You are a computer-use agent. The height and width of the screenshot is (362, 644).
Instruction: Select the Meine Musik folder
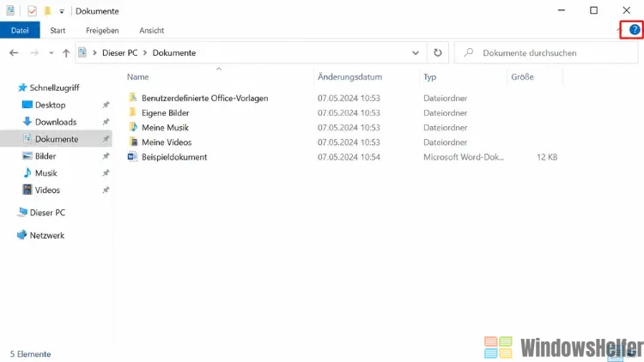165,128
